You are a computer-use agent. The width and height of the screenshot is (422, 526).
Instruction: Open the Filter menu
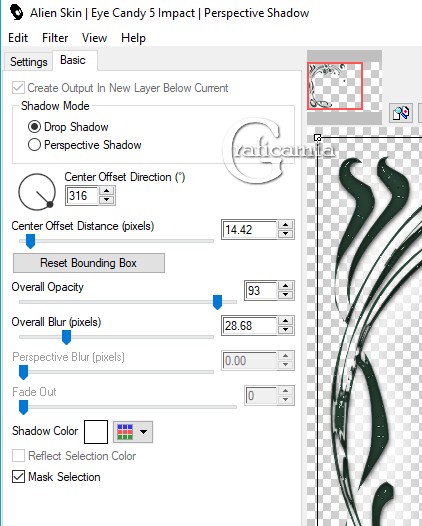click(55, 38)
